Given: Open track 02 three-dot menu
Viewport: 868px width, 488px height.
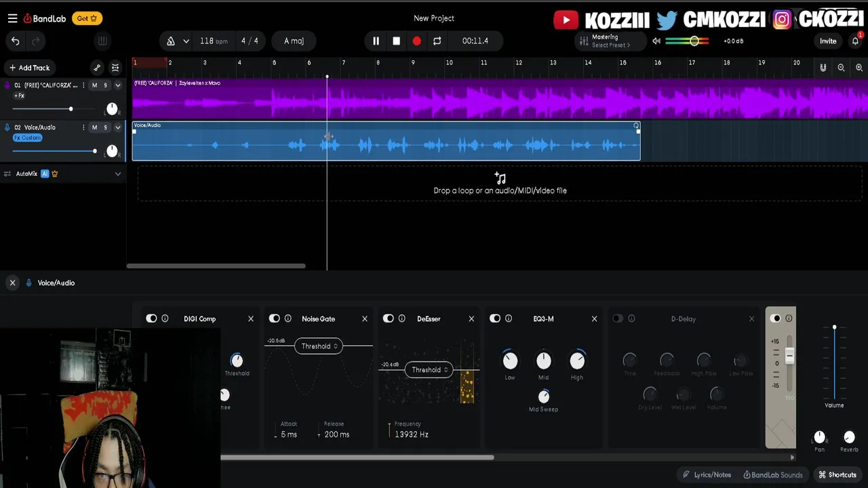Looking at the screenshot, I should pyautogui.click(x=83, y=127).
